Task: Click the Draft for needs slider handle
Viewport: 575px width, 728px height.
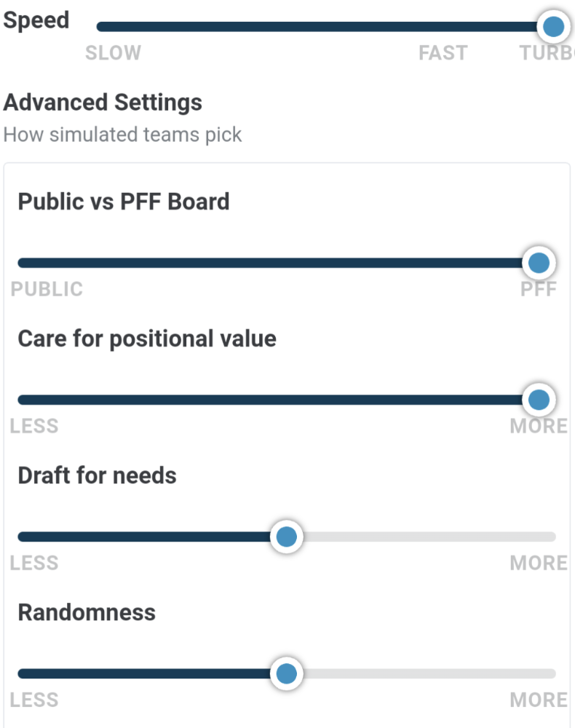Action: 286,537
